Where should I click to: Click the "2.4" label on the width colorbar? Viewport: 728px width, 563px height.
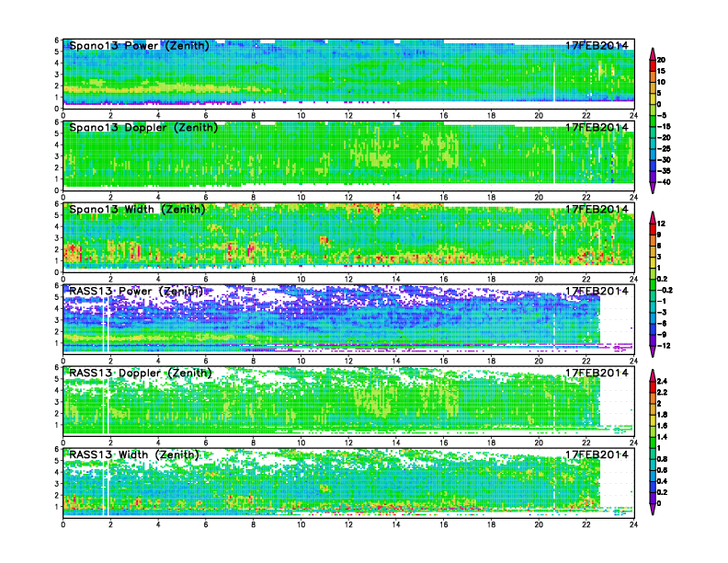[x=662, y=381]
